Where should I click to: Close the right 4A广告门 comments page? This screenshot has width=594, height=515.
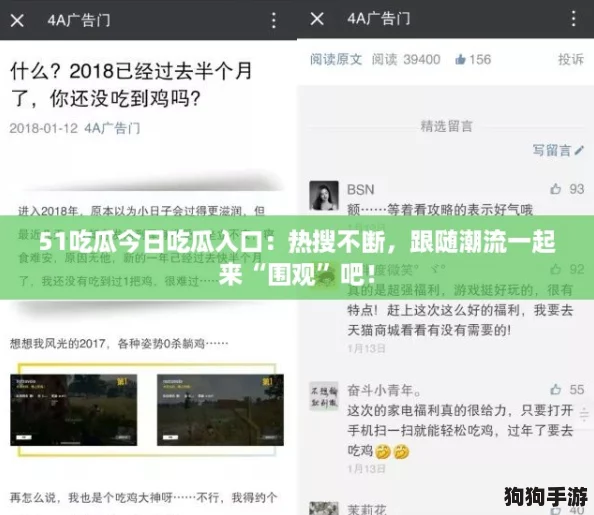pos(317,19)
